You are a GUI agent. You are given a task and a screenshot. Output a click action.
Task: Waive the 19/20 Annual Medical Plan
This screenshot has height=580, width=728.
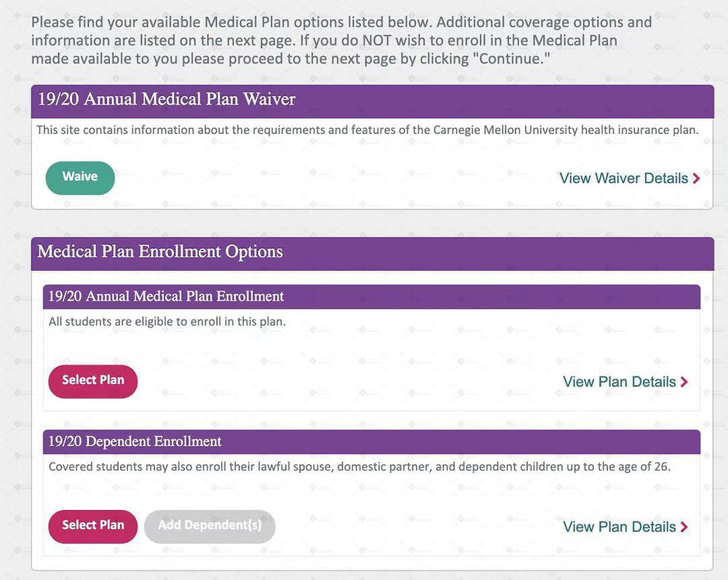point(80,178)
